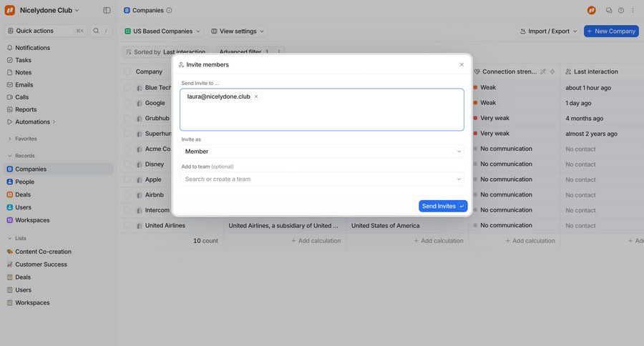Click New Company button

611,31
